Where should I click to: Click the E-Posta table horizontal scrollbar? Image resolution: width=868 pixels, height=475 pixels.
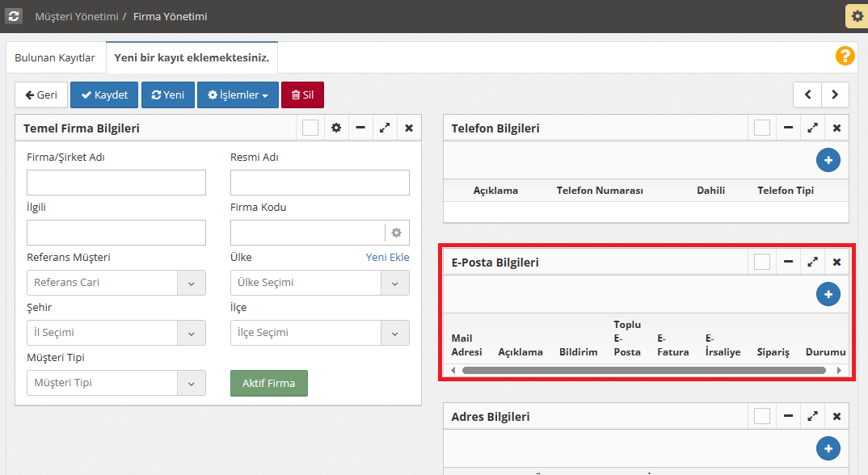click(x=643, y=370)
